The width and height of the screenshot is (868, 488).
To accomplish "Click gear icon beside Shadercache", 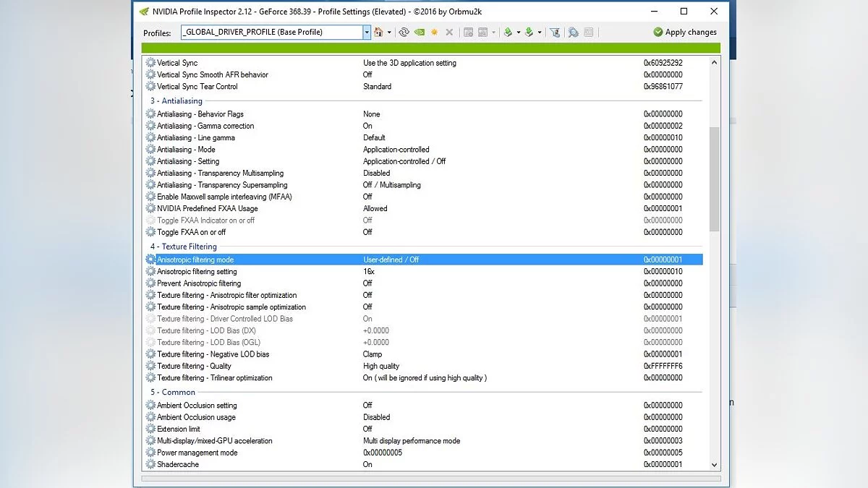I will click(x=150, y=464).
